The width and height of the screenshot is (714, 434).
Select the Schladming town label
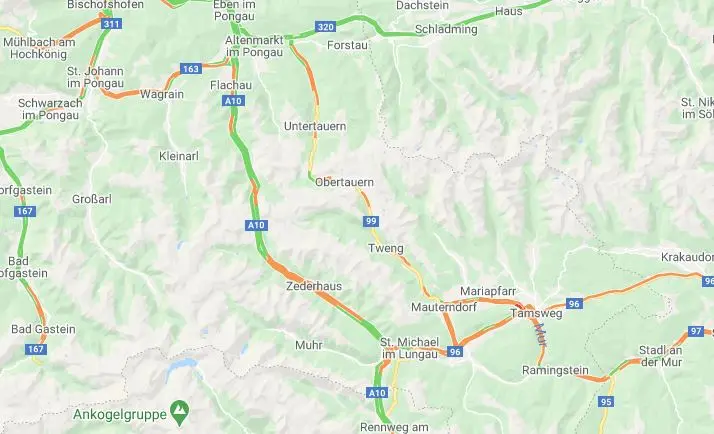tap(446, 29)
